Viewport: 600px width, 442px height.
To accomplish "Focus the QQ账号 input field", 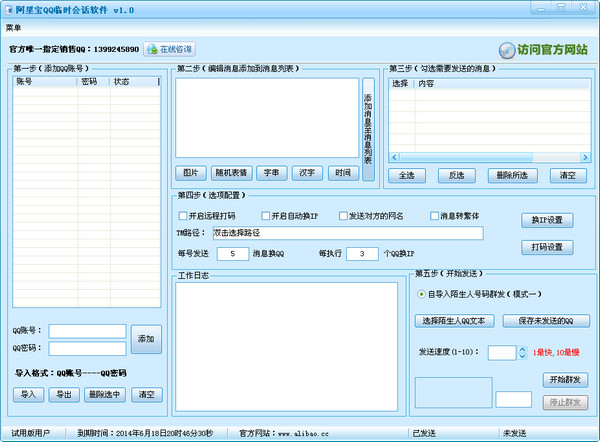I will coord(87,331).
